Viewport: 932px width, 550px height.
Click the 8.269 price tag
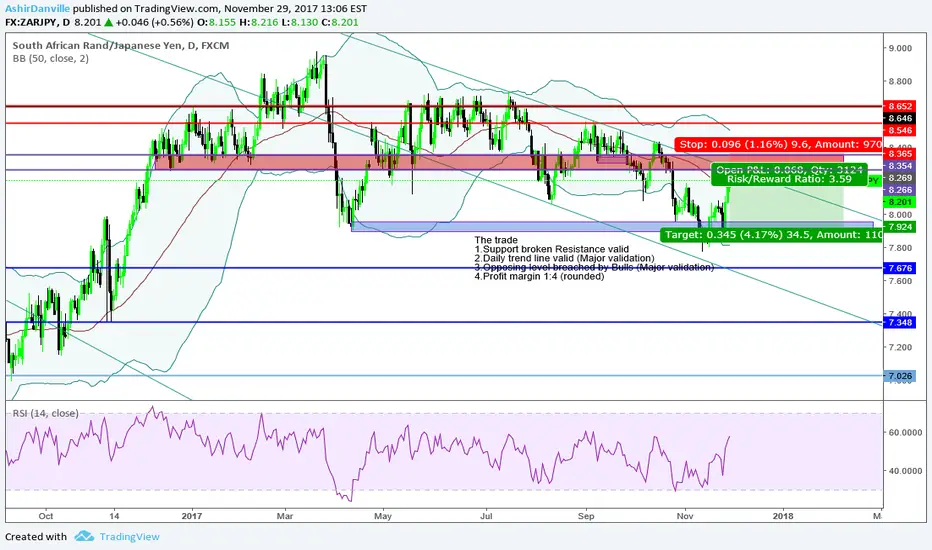coord(900,178)
